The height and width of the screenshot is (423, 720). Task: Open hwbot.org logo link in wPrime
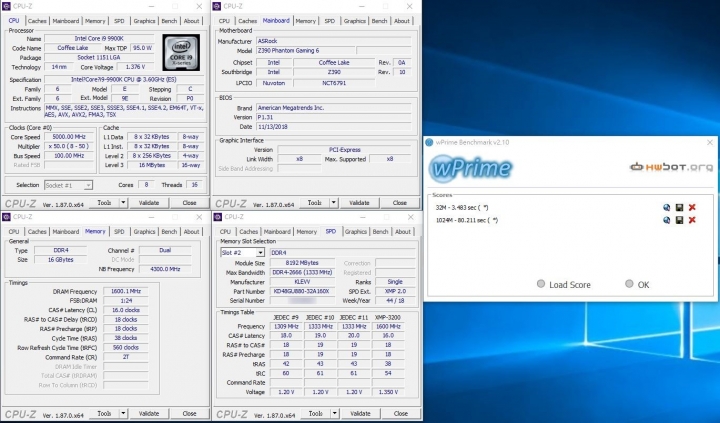click(x=671, y=167)
